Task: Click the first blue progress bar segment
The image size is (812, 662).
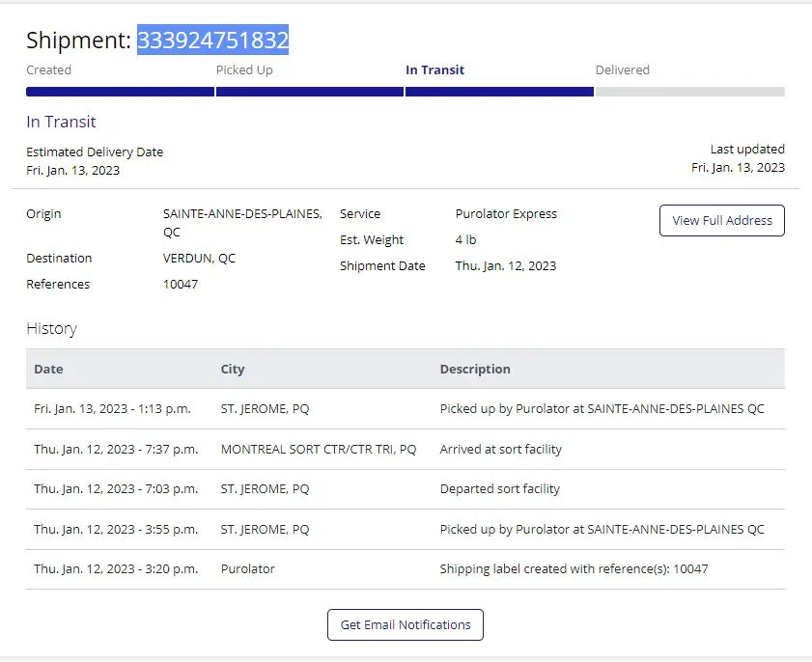Action: tap(120, 92)
